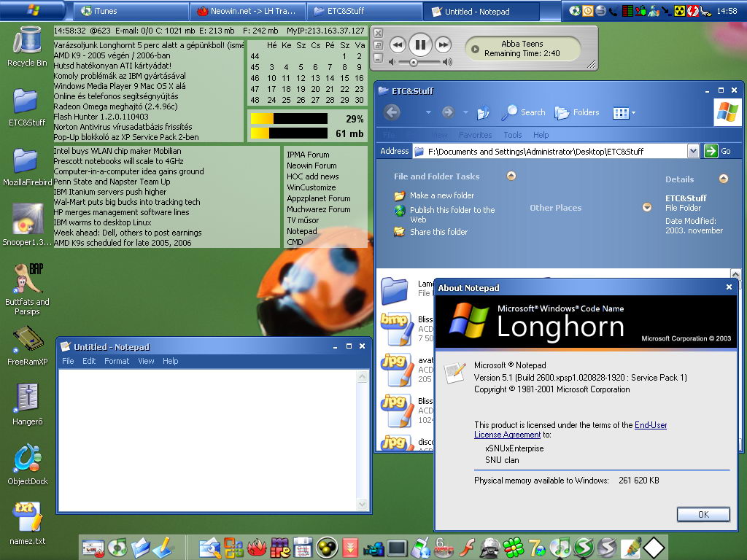The height and width of the screenshot is (560, 747).
Task: Open the picture search icon in dock
Action: click(x=210, y=548)
